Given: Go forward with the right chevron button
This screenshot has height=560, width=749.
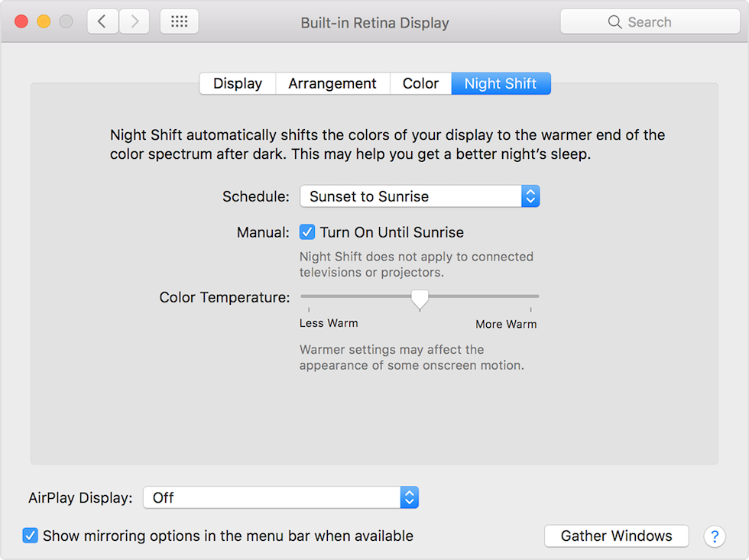Looking at the screenshot, I should tap(135, 21).
